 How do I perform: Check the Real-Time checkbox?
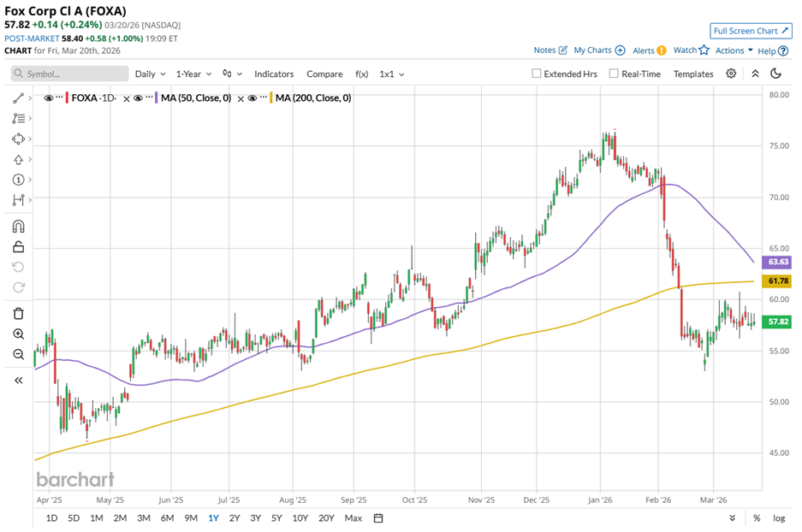click(x=614, y=74)
